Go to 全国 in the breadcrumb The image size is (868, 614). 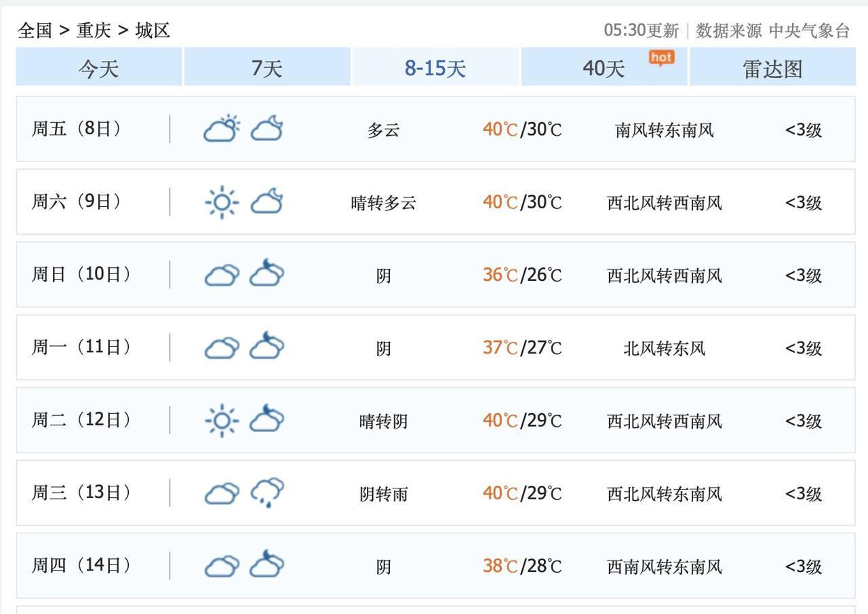[x=35, y=31]
